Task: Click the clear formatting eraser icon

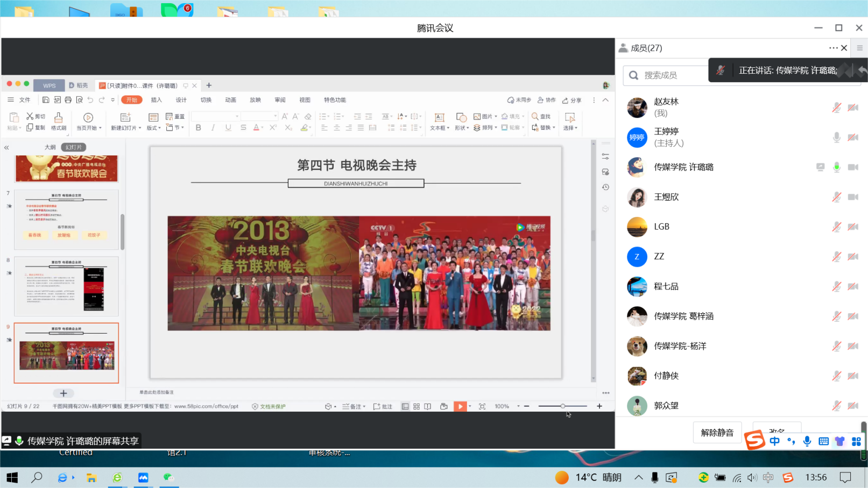Action: [x=308, y=116]
